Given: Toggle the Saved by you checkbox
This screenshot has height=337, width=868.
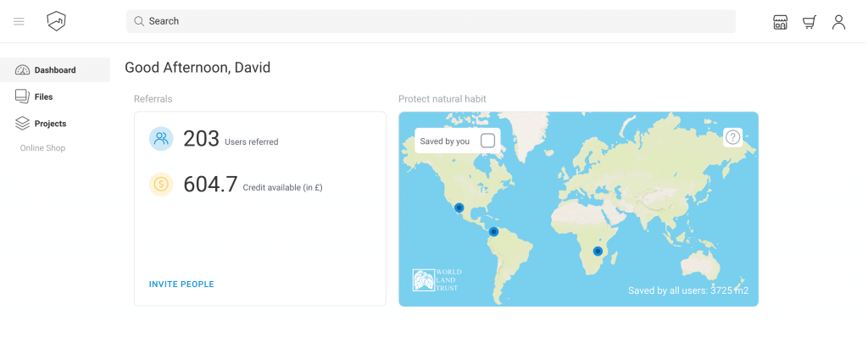Looking at the screenshot, I should pos(487,141).
